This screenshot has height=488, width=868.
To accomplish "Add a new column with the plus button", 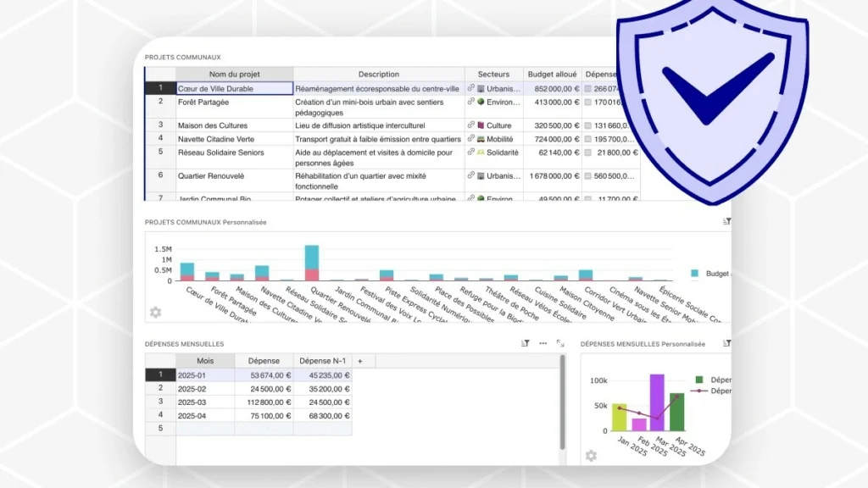I will pyautogui.click(x=359, y=359).
